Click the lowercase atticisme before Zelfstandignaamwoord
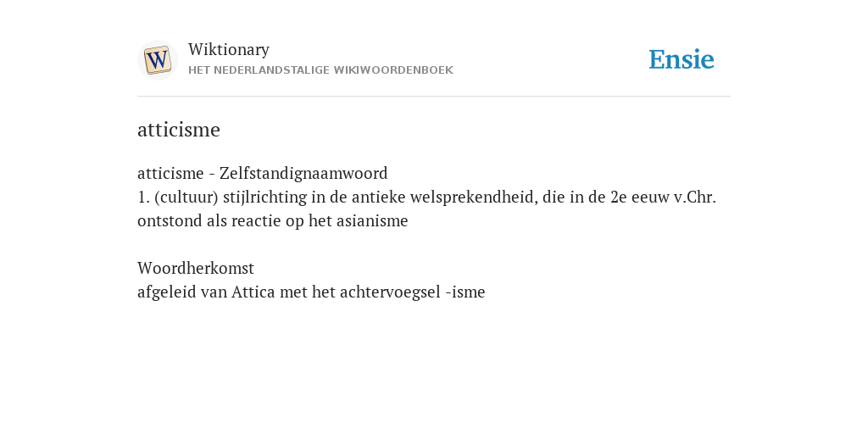 click(170, 173)
